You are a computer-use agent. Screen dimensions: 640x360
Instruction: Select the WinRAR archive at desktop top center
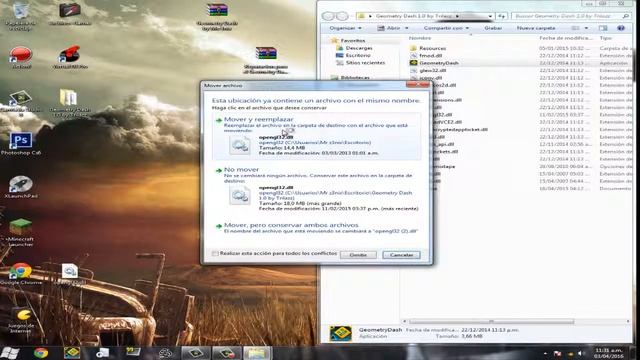click(x=217, y=16)
